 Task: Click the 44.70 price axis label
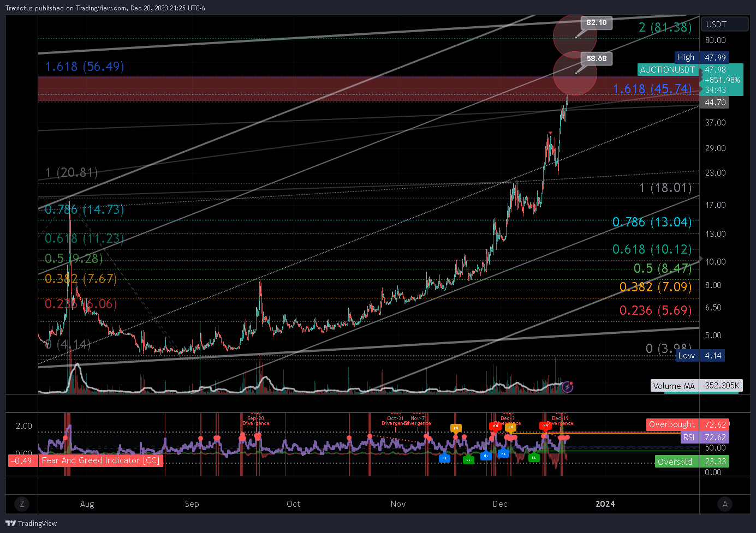pyautogui.click(x=715, y=102)
